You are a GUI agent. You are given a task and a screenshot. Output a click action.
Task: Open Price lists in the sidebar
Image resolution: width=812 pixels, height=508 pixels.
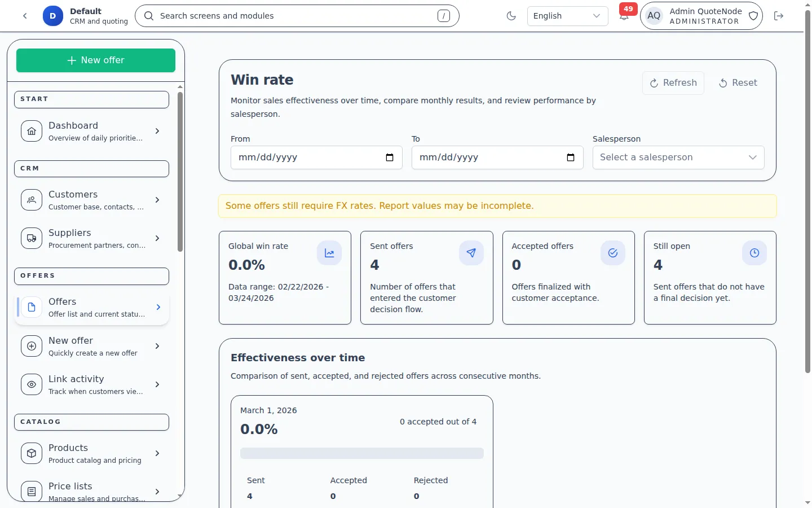coord(91,491)
